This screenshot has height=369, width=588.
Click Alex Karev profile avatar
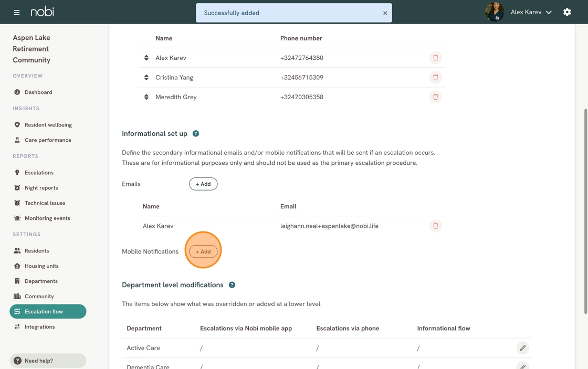tap(494, 12)
